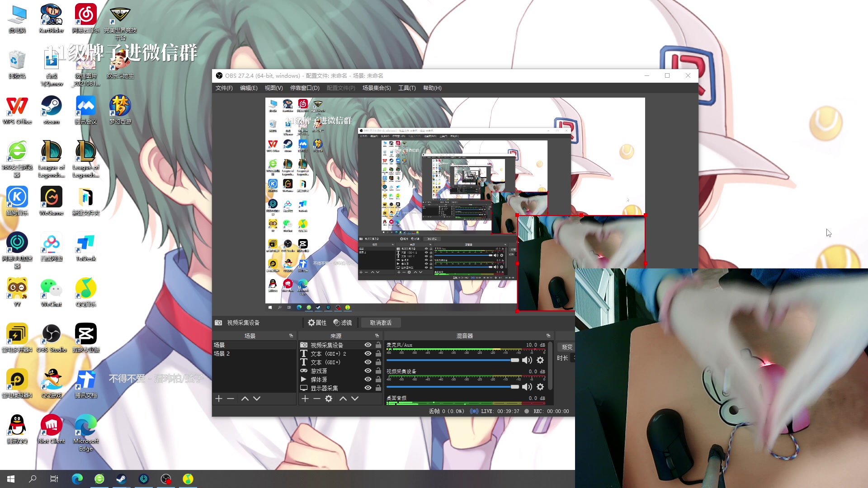
Task: Open the WeGame desktop shortcut
Action: (52, 201)
